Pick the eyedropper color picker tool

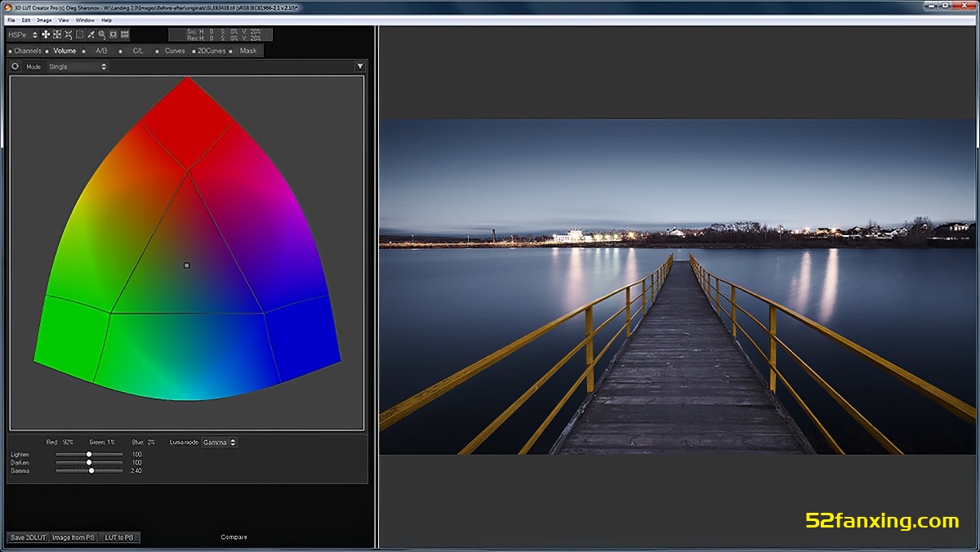tap(91, 34)
